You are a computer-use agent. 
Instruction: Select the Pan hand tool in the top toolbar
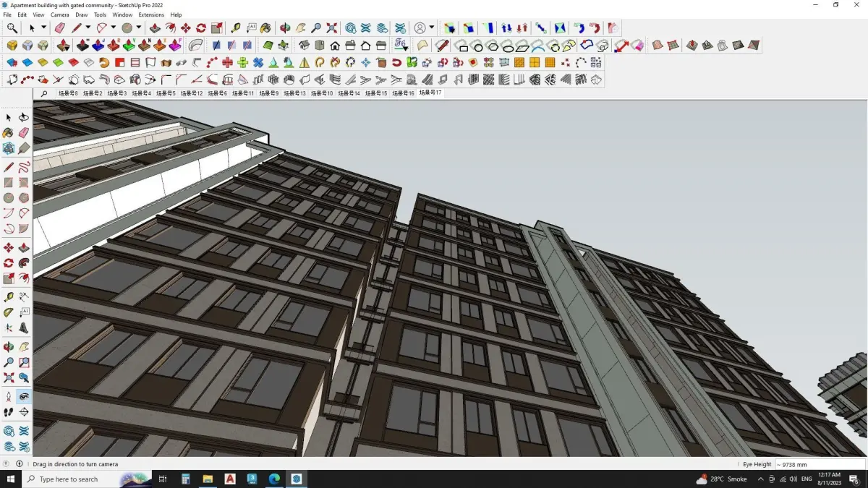pos(300,27)
